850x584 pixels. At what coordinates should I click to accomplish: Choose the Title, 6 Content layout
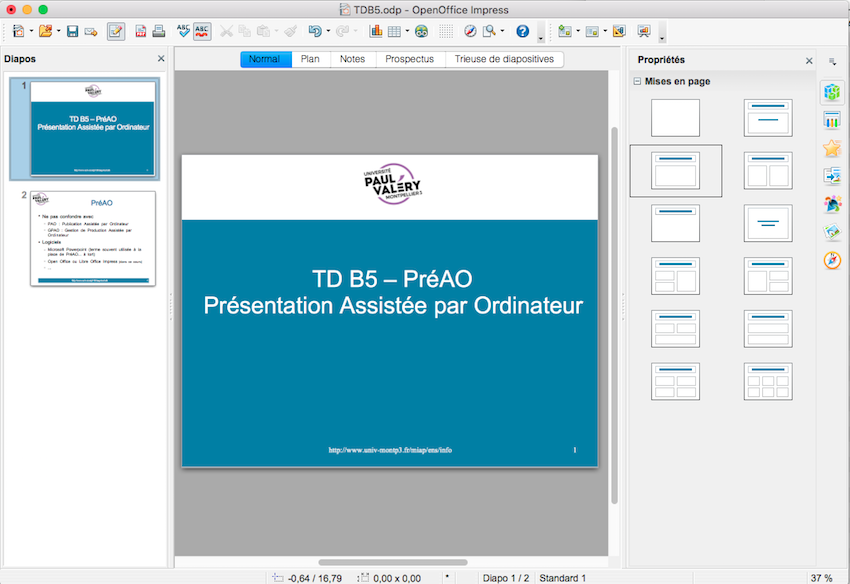[768, 381]
